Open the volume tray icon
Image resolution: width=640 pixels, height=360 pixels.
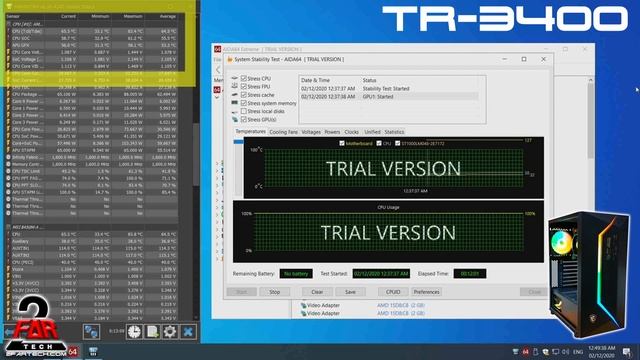pyautogui.click(x=565, y=351)
